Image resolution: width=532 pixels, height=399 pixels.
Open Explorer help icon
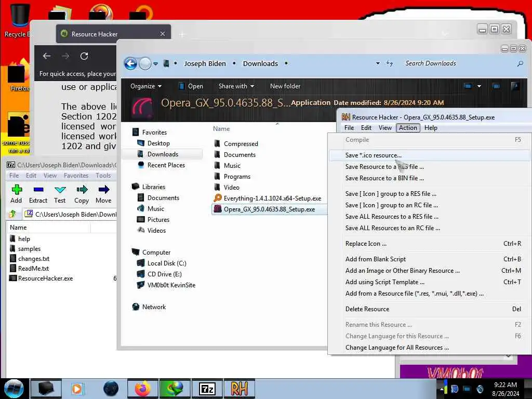point(515,86)
